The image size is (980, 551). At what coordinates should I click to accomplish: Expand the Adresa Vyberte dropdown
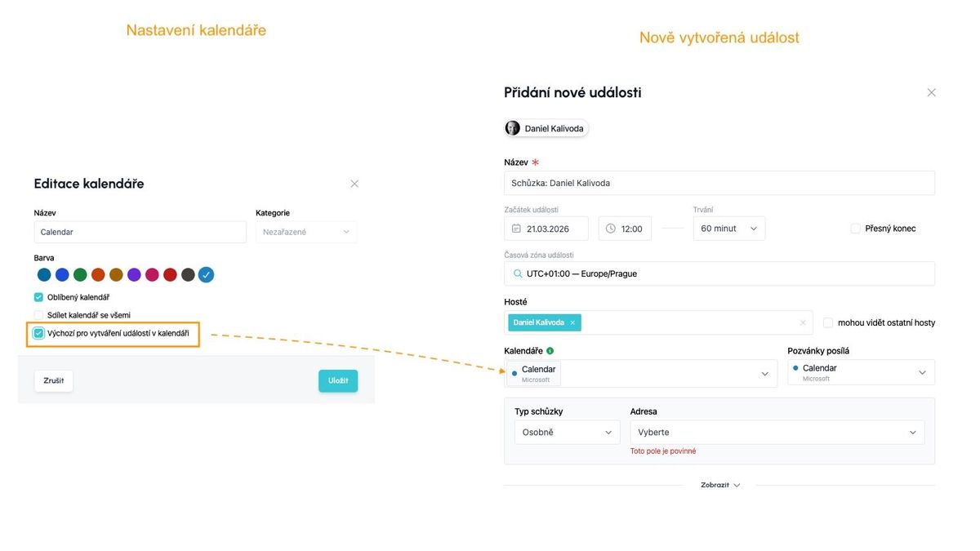pos(777,433)
